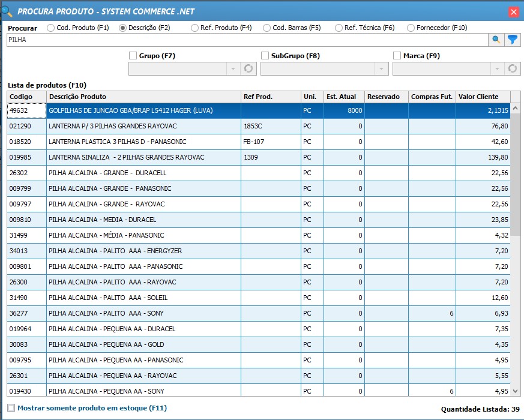Check Mostrar somente produto em estoque
This screenshot has width=524, height=420.
coord(11,408)
